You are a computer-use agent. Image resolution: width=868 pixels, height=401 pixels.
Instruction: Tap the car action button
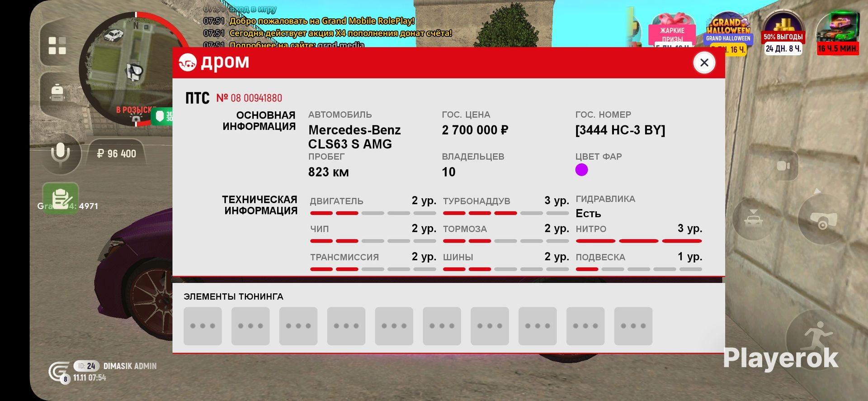[754, 219]
